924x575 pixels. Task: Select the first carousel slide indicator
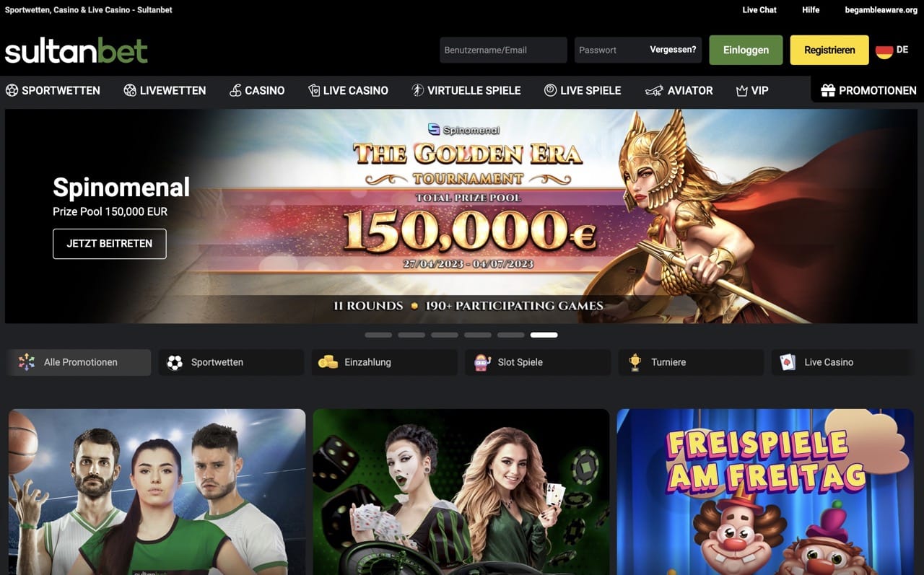378,335
